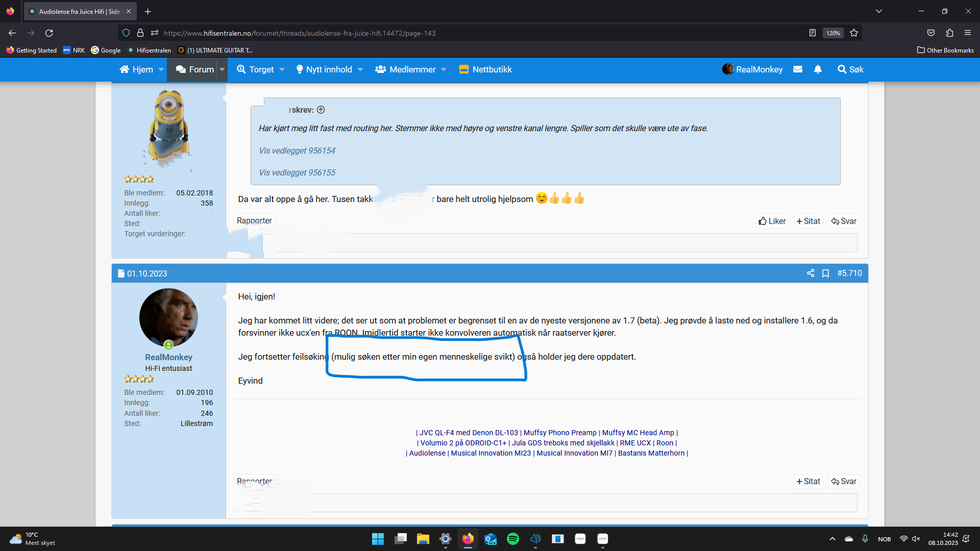
Task: Click the Liker button
Action: click(x=772, y=221)
